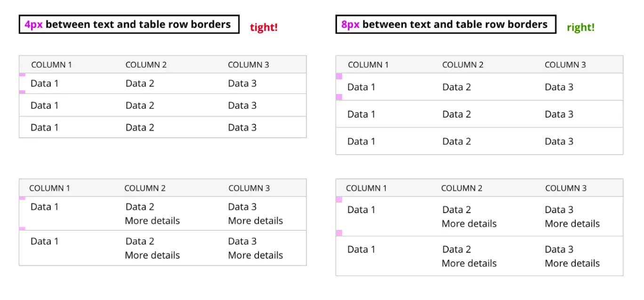Viewport: 644px width, 300px height.
Task: Click lower pink spacing marker in the bottom-right table
Action: (339, 233)
